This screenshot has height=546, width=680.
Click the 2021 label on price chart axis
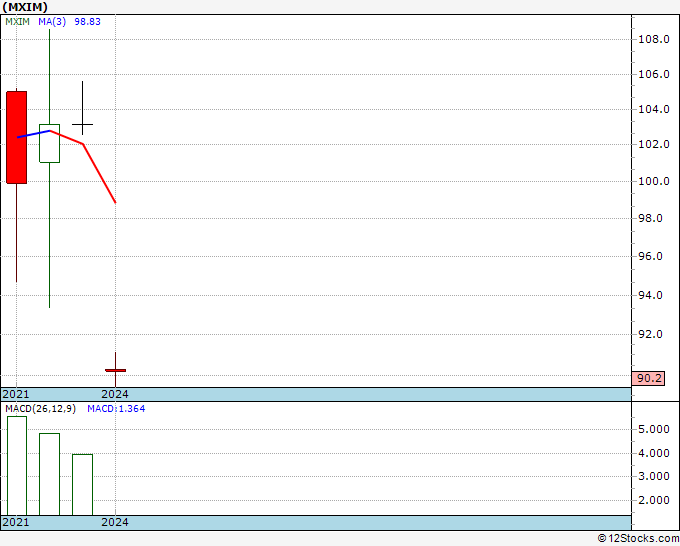pyautogui.click(x=16, y=394)
